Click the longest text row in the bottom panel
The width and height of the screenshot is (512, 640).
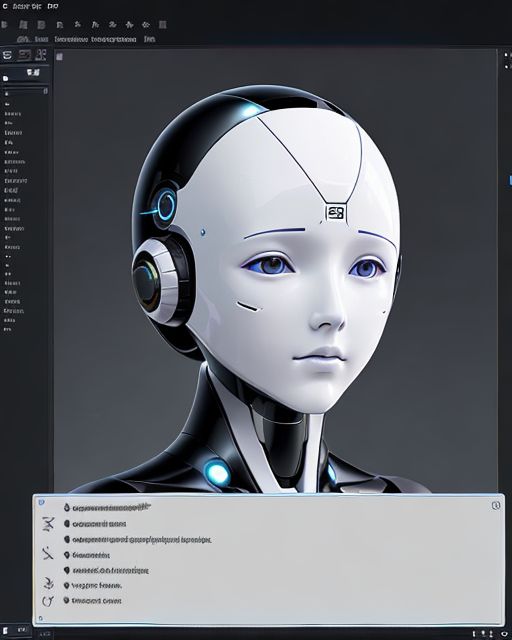pos(142,540)
